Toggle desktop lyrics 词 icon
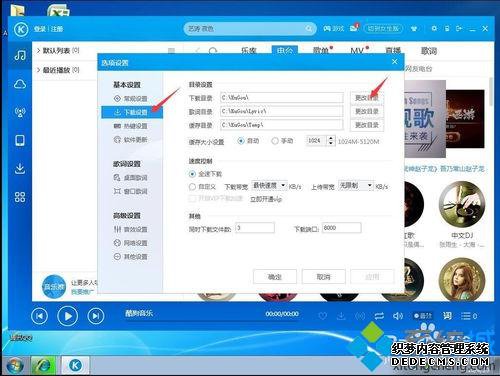500x376 pixels. pyautogui.click(x=447, y=315)
